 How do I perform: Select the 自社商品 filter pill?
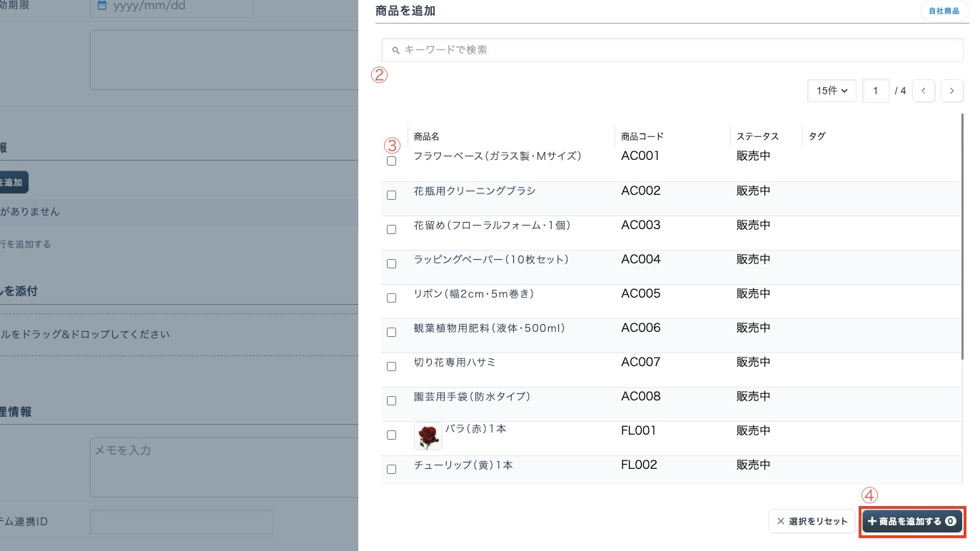pyautogui.click(x=944, y=11)
